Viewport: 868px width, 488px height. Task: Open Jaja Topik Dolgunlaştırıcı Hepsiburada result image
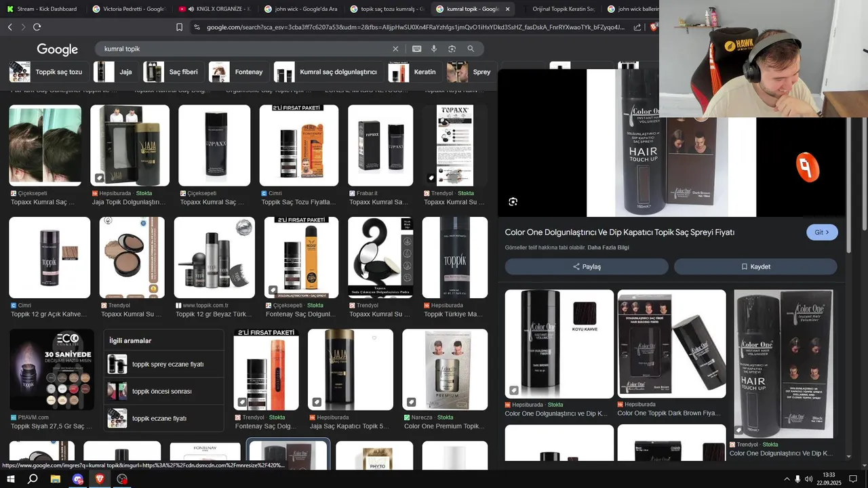(130, 145)
